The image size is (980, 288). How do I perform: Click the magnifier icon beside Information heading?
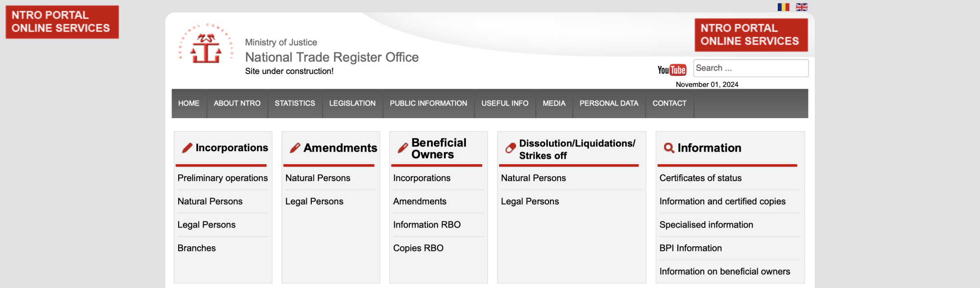click(668, 148)
